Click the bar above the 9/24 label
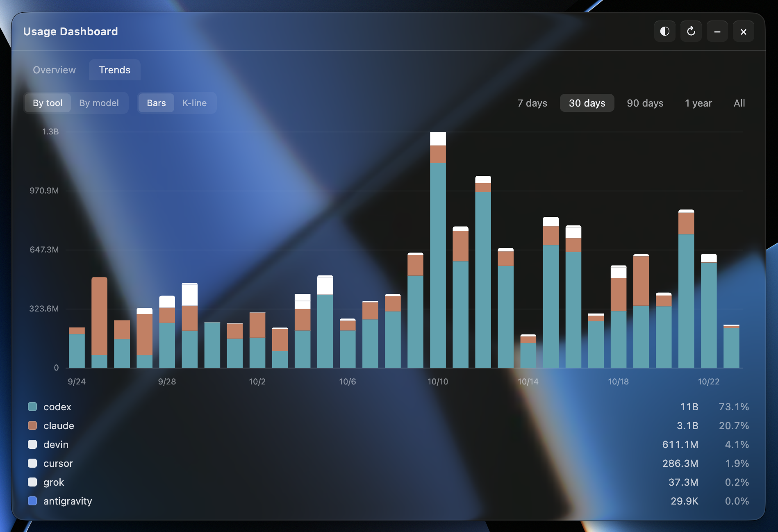The image size is (778, 532). pyautogui.click(x=77, y=348)
